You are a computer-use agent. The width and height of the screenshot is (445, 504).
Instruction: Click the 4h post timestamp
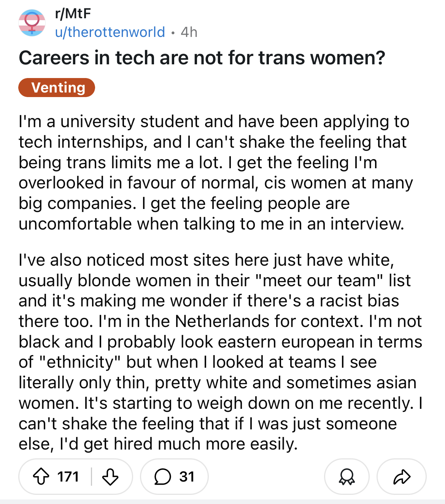tap(189, 32)
